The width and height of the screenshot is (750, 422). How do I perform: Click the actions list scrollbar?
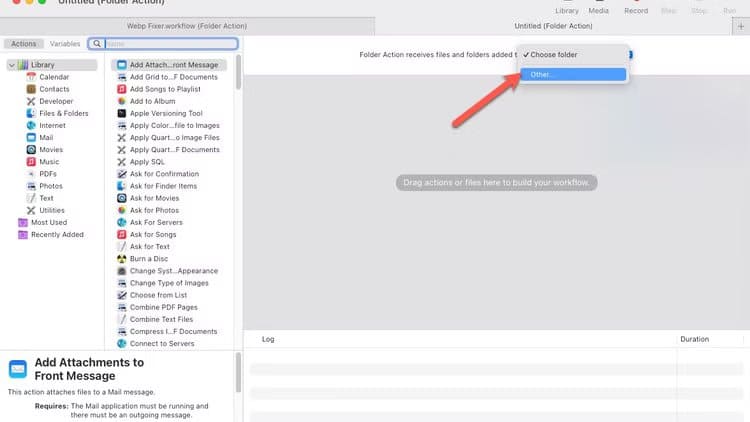coord(238,72)
